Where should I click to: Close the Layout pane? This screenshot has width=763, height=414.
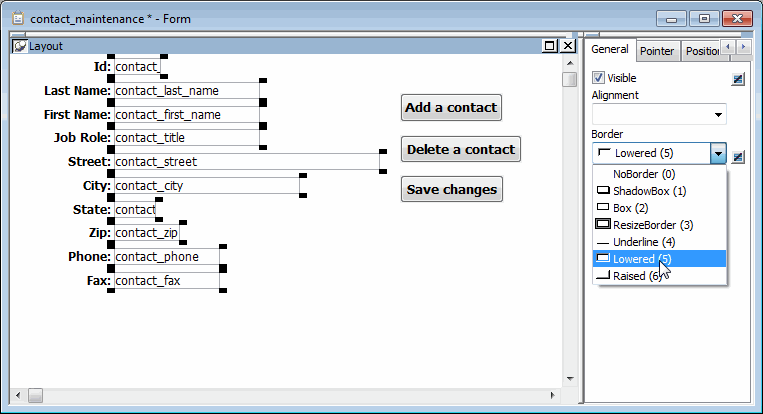(x=568, y=46)
